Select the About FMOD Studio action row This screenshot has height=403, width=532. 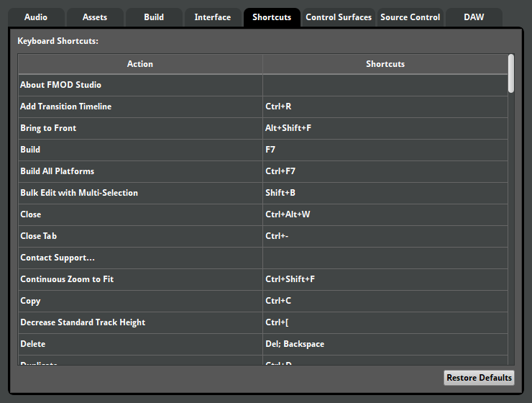click(x=140, y=85)
